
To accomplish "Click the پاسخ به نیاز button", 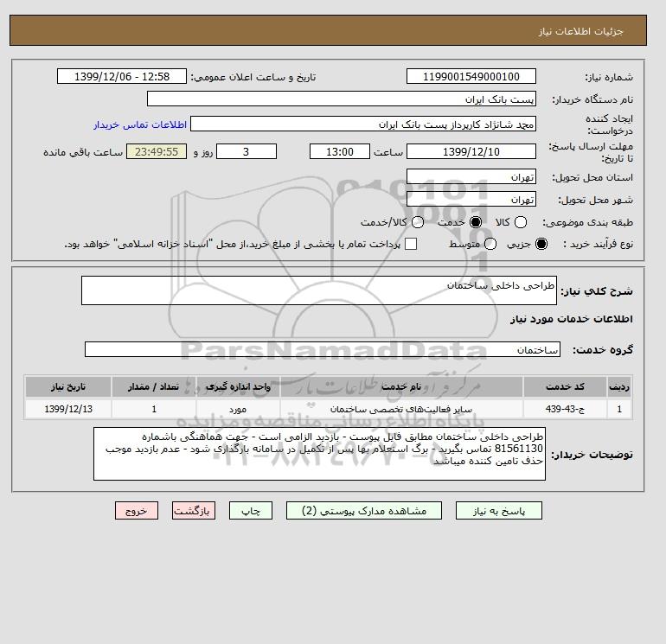I will 499,511.
